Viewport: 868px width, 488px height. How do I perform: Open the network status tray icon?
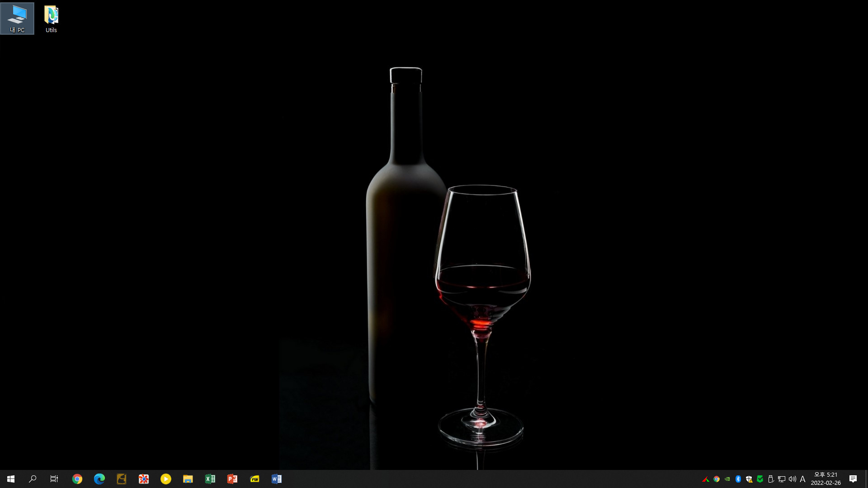click(x=782, y=479)
